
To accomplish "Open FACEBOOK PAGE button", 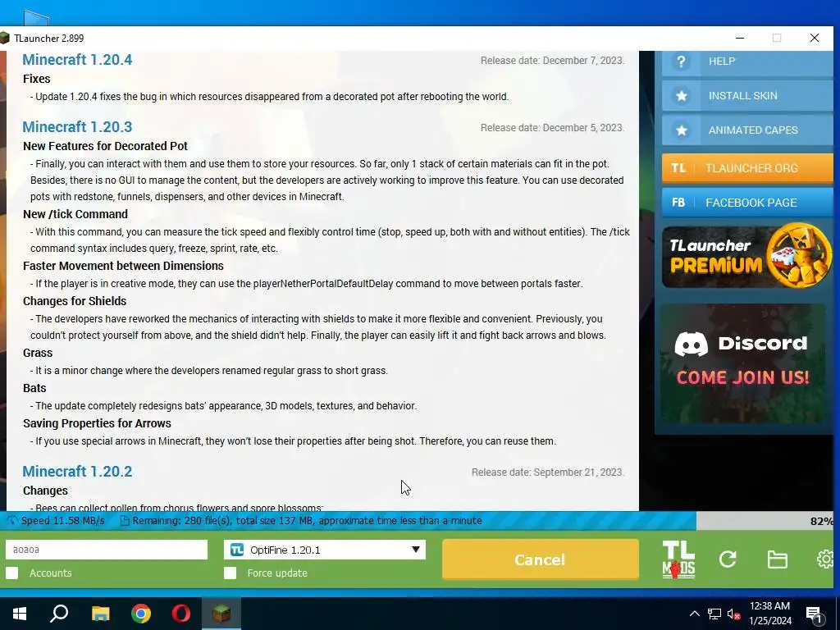I will tap(747, 203).
